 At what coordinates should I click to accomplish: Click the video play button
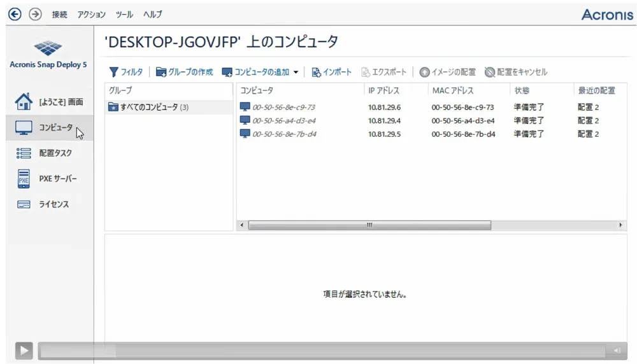pos(24,351)
